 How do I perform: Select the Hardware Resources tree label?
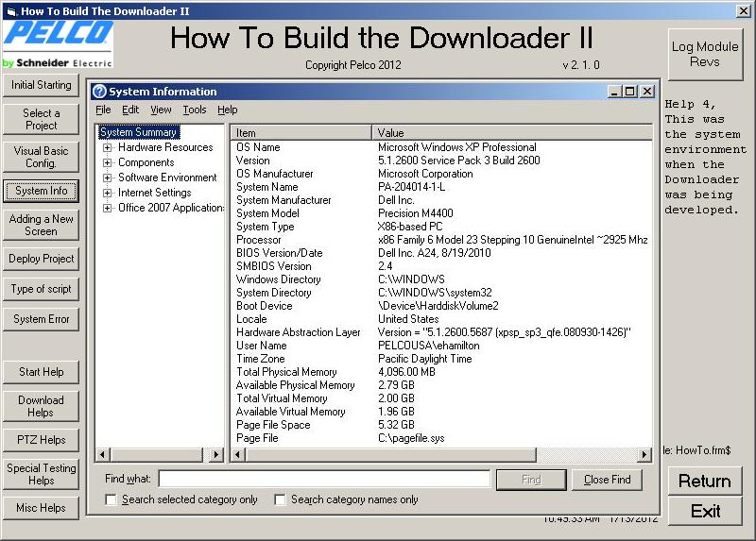pyautogui.click(x=165, y=147)
